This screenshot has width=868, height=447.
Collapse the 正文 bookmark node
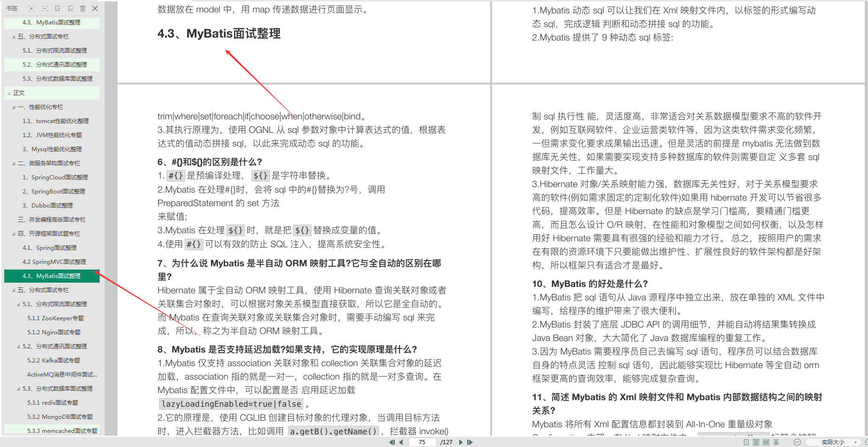click(9, 93)
